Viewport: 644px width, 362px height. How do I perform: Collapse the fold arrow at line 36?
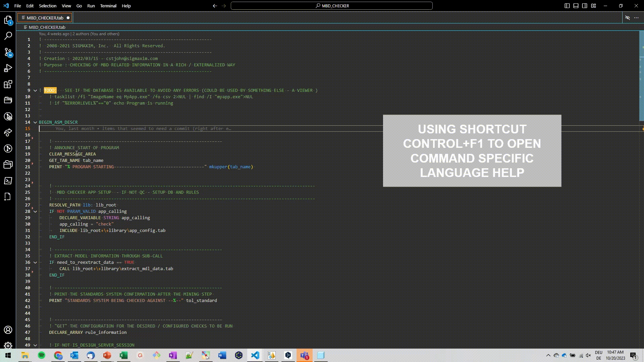pos(35,262)
